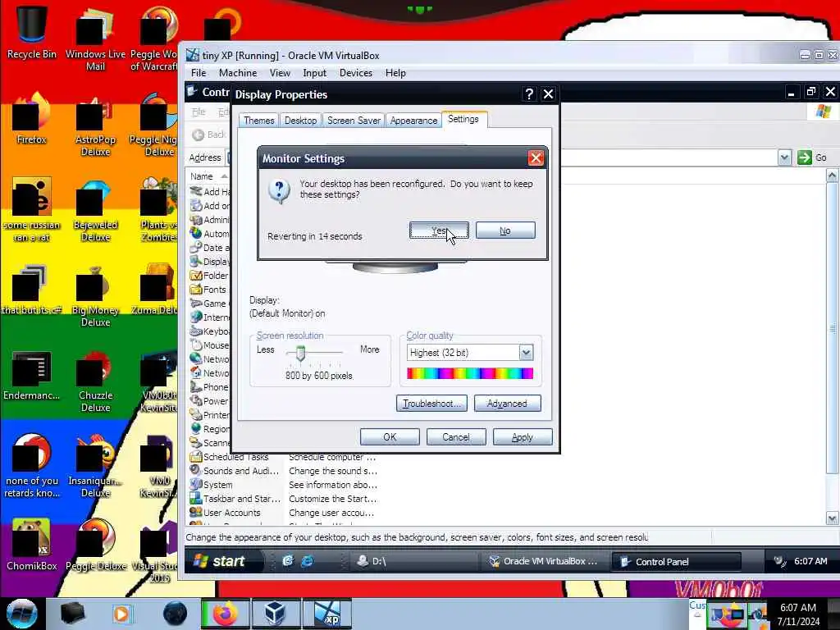Open the Appearance tab
Screen dimensions: 840x630
coord(413,121)
